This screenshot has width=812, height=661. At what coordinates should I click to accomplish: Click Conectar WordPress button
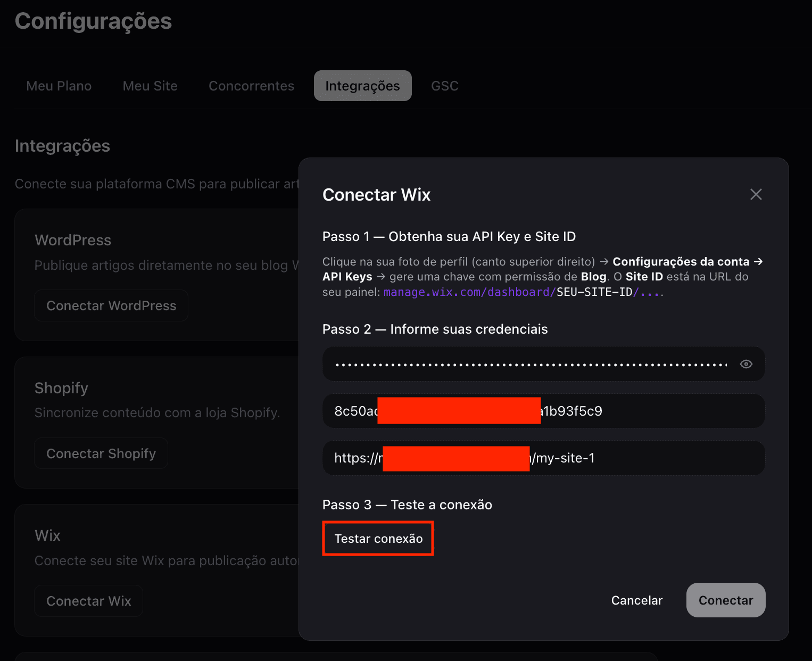[111, 305]
